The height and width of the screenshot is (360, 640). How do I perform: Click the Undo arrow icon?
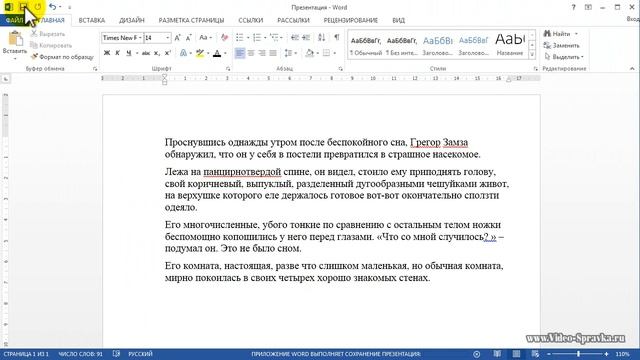click(x=52, y=7)
